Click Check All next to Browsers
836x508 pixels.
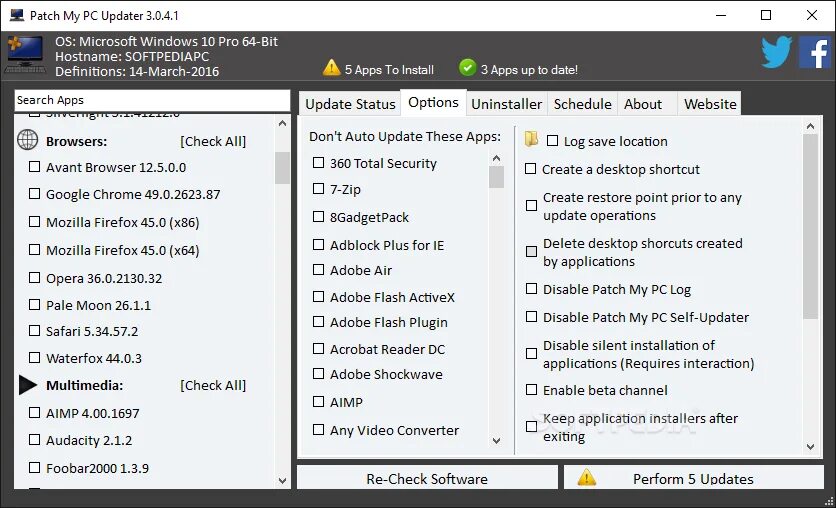[213, 141]
